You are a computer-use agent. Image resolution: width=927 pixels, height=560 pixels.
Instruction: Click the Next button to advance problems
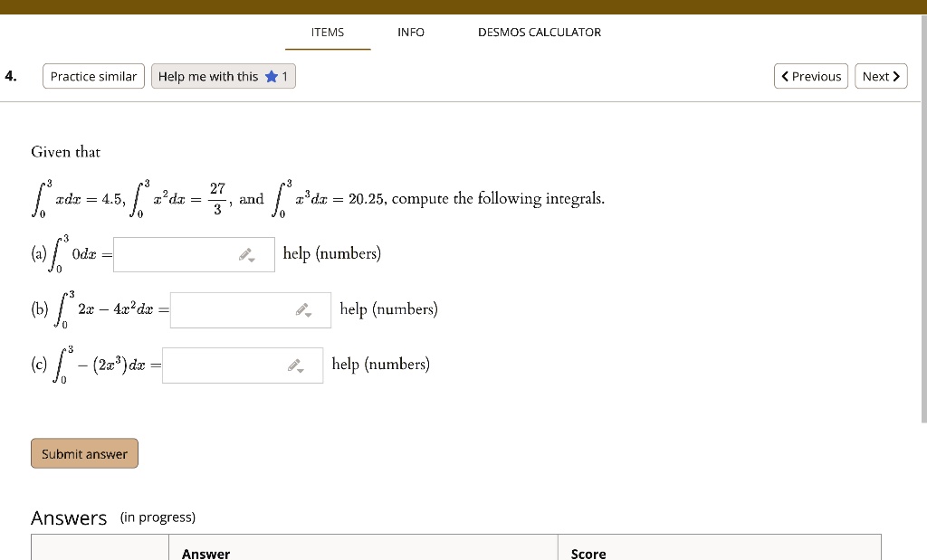(x=880, y=76)
